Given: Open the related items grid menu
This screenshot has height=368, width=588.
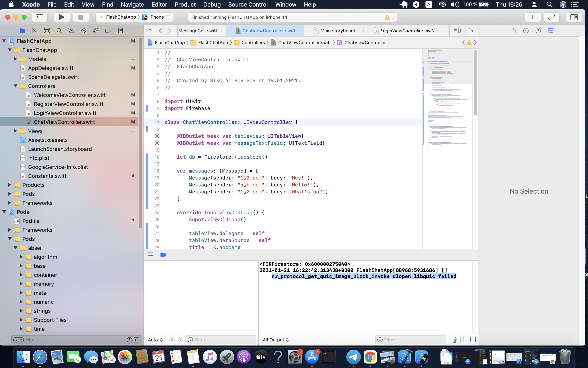Looking at the screenshot, I should pyautogui.click(x=150, y=31).
